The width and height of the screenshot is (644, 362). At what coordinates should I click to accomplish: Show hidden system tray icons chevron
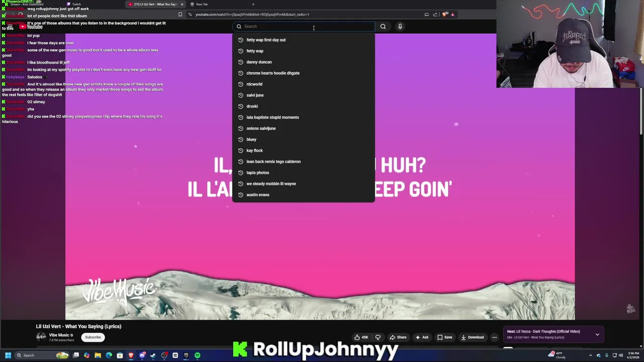pyautogui.click(x=591, y=355)
